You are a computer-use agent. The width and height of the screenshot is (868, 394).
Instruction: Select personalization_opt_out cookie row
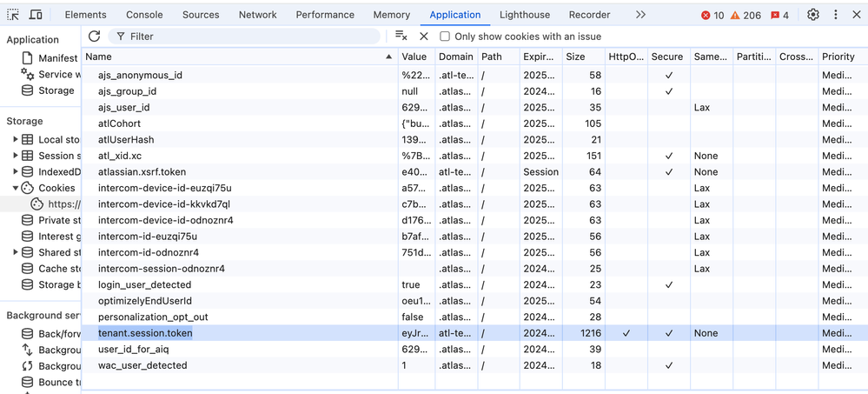pos(474,317)
